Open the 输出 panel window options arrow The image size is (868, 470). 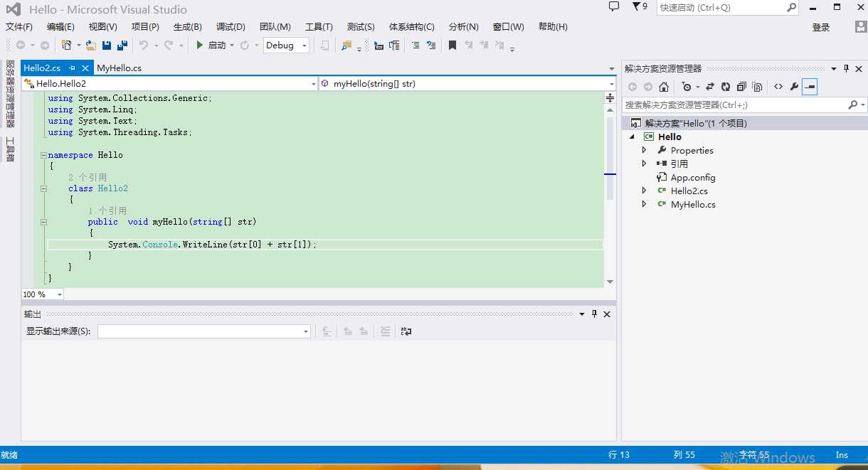click(x=582, y=314)
